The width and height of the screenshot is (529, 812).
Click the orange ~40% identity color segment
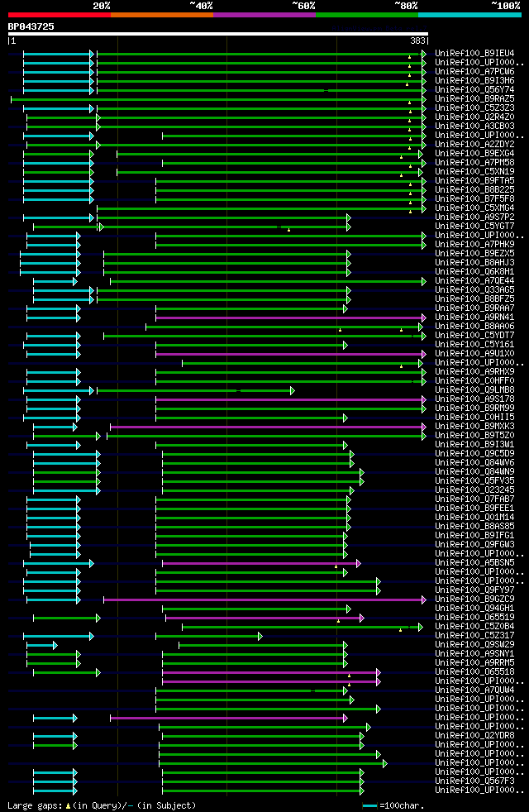click(162, 15)
